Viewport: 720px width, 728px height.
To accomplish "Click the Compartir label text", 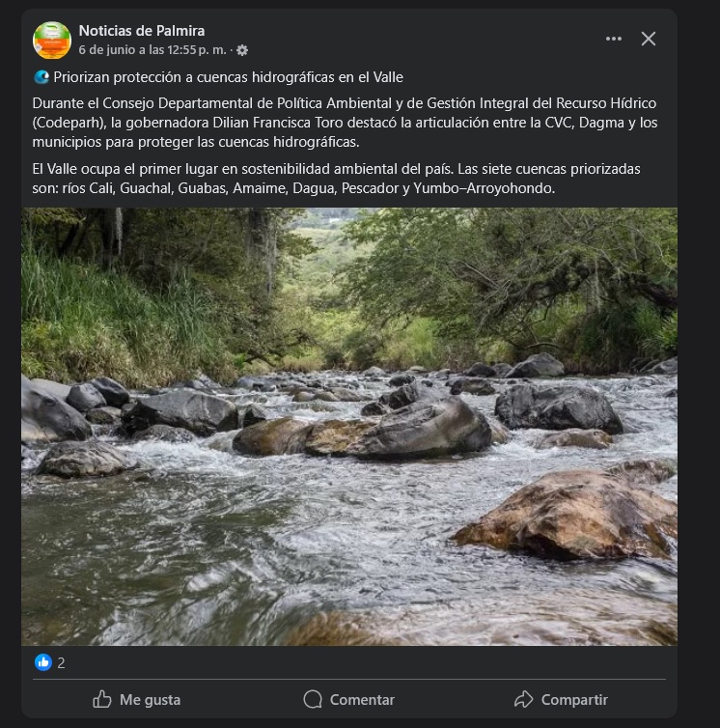I will [574, 700].
